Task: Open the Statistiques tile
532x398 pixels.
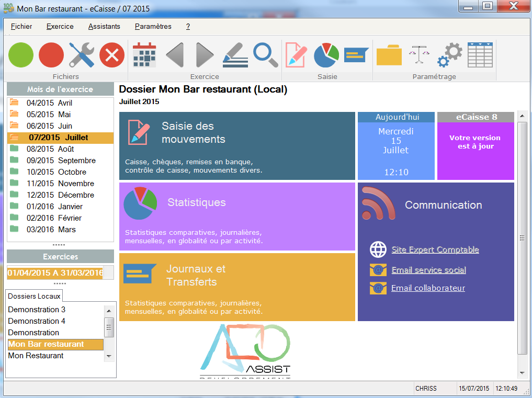Action: pos(237,217)
